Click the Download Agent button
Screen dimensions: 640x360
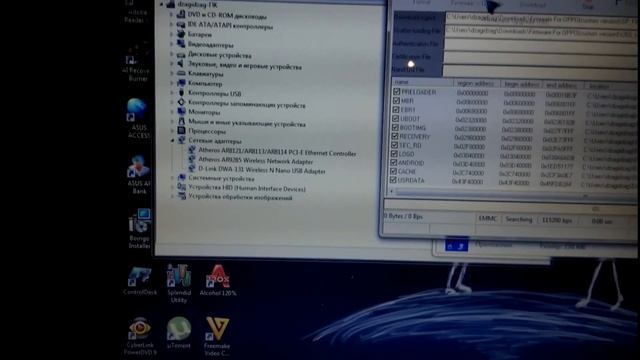click(x=419, y=18)
